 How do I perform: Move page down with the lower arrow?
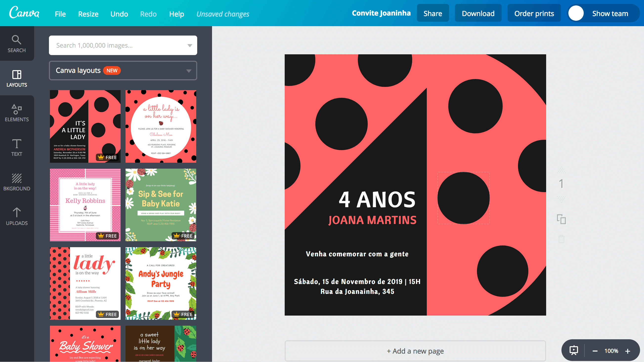pyautogui.click(x=561, y=199)
